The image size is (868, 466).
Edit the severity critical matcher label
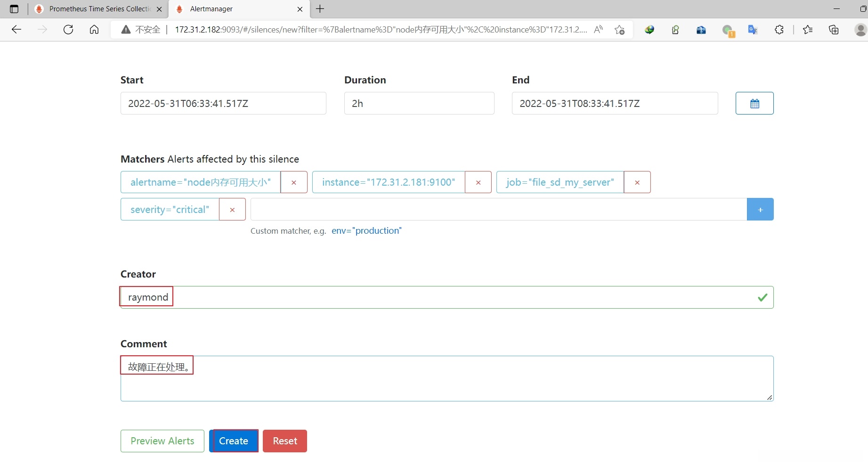coord(170,210)
